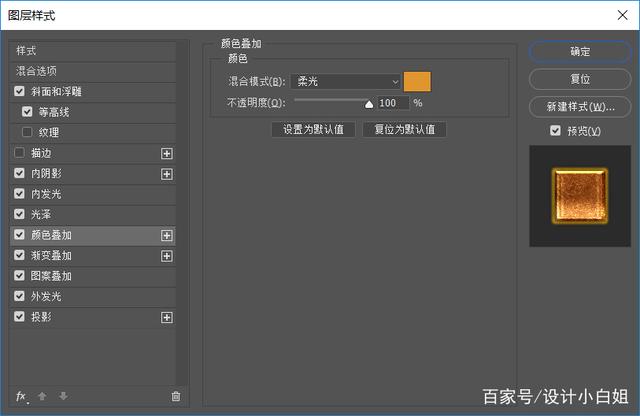Open the 混合模式 dropdown showing 柔光
Screen dimensions: 640x416
click(x=346, y=81)
